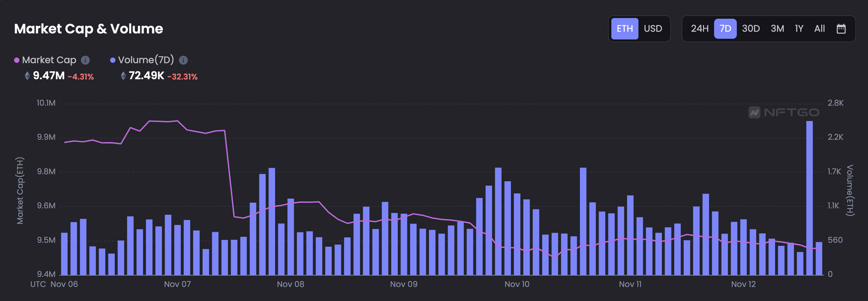Click the blue Volume legend dot

tap(113, 60)
